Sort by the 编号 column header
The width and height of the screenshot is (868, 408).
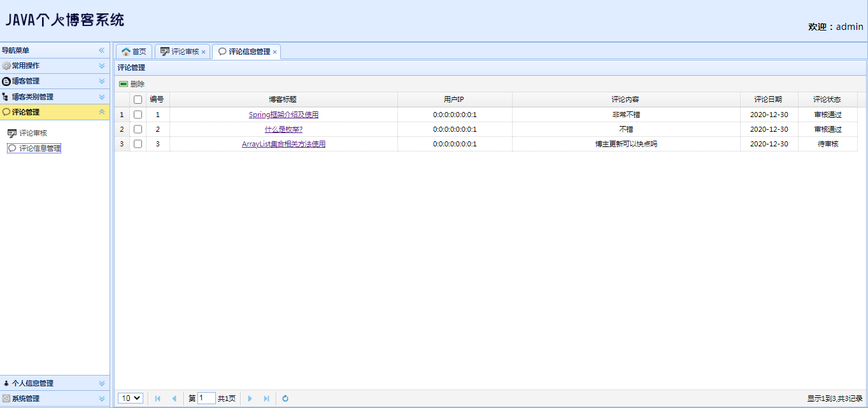[x=157, y=99]
